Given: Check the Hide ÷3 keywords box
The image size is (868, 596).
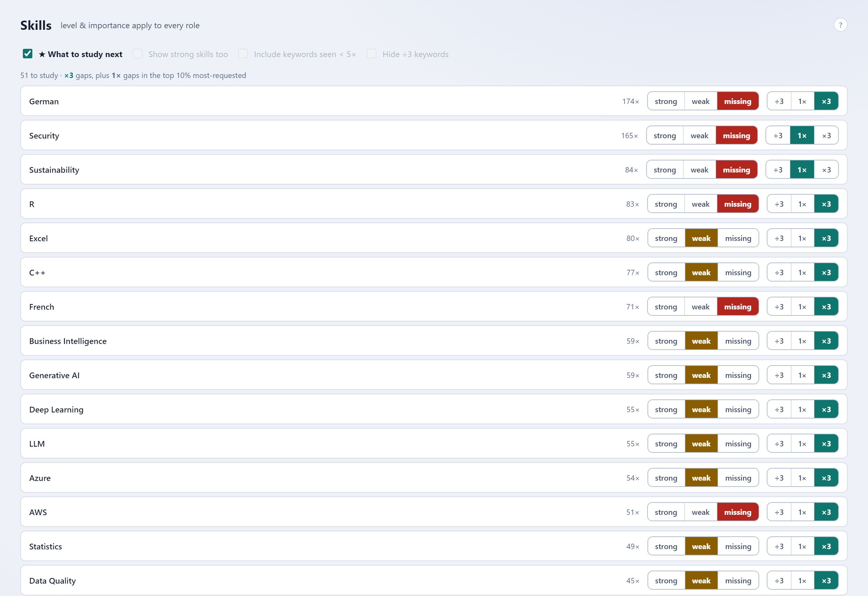Looking at the screenshot, I should pos(372,54).
